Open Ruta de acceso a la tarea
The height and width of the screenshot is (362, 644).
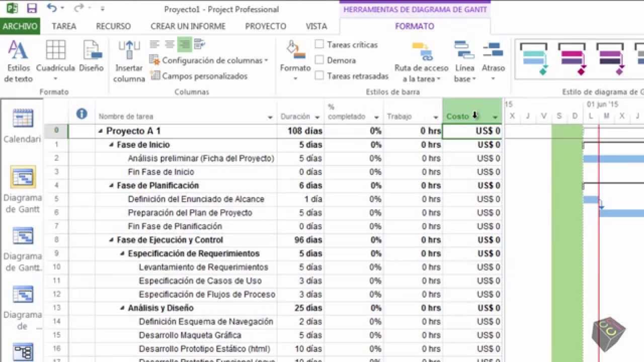pos(421,61)
